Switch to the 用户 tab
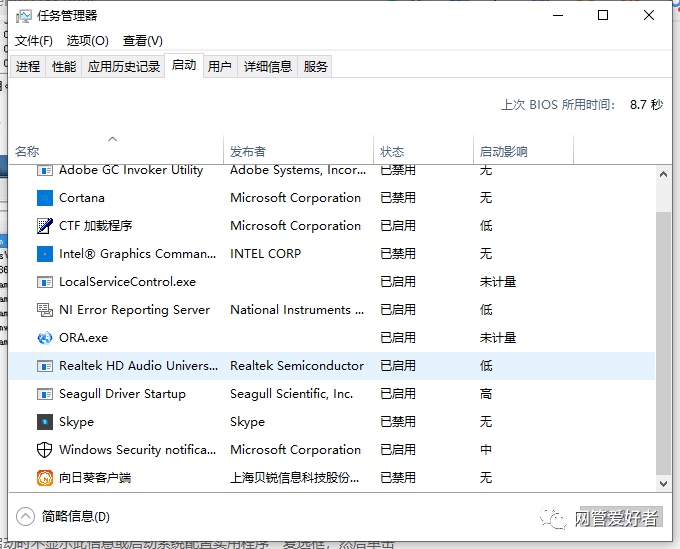Screen dimensions: 680x549 click(x=220, y=66)
